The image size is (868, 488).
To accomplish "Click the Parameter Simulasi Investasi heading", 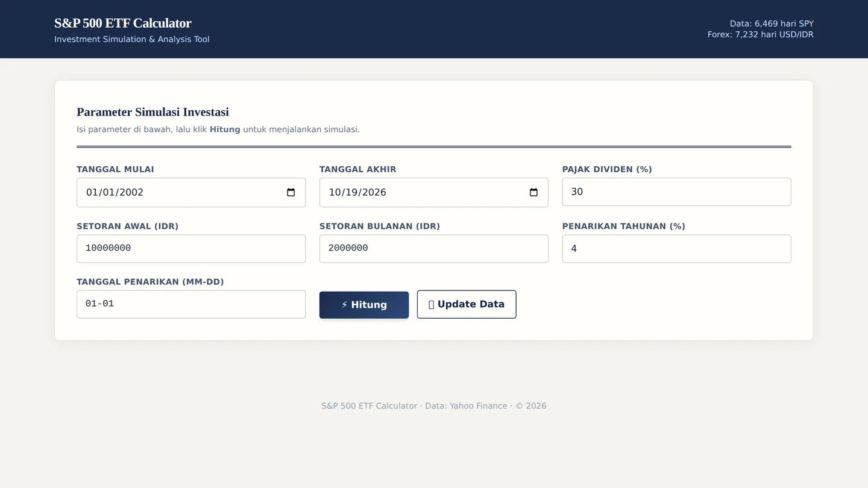I will pyautogui.click(x=153, y=112).
